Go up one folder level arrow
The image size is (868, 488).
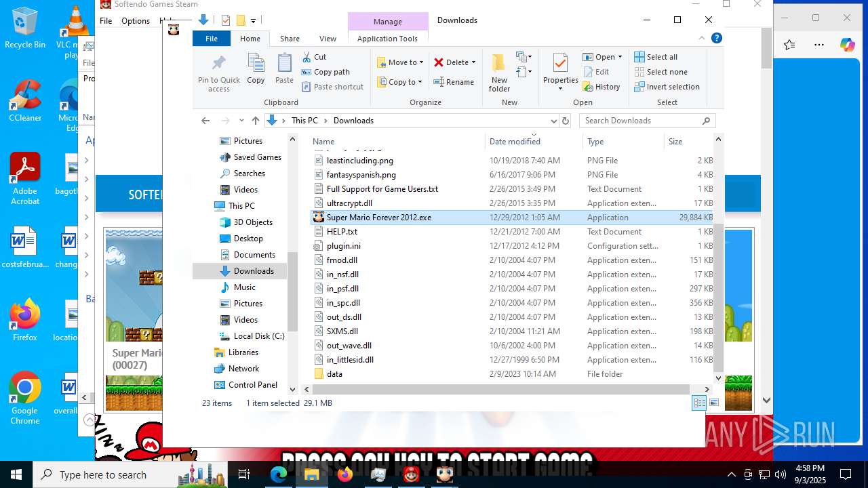pyautogui.click(x=255, y=121)
